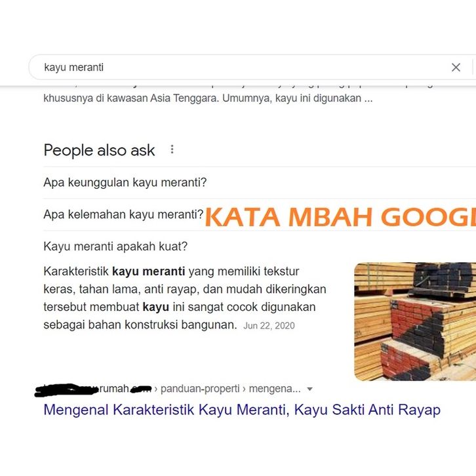Image resolution: width=476 pixels, height=476 pixels.
Task: Clear the search box with X icon
Action: click(456, 67)
